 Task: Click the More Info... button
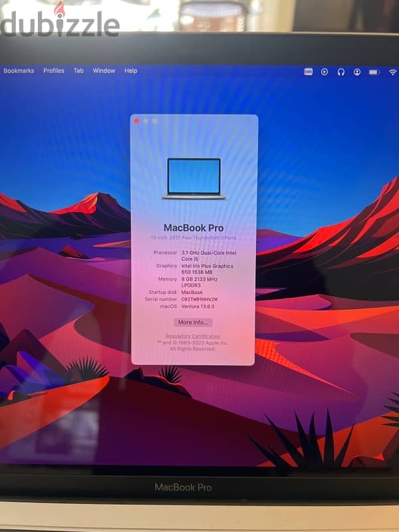point(193,323)
